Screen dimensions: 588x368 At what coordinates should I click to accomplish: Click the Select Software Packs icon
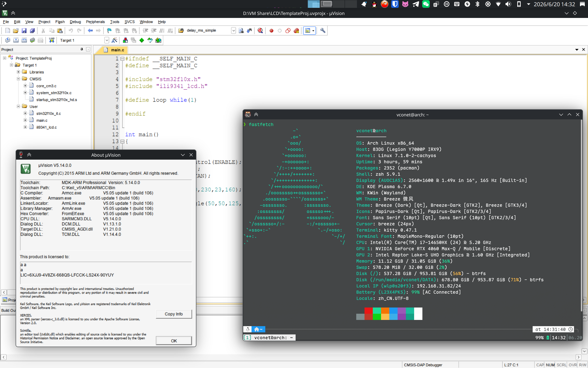point(150,40)
